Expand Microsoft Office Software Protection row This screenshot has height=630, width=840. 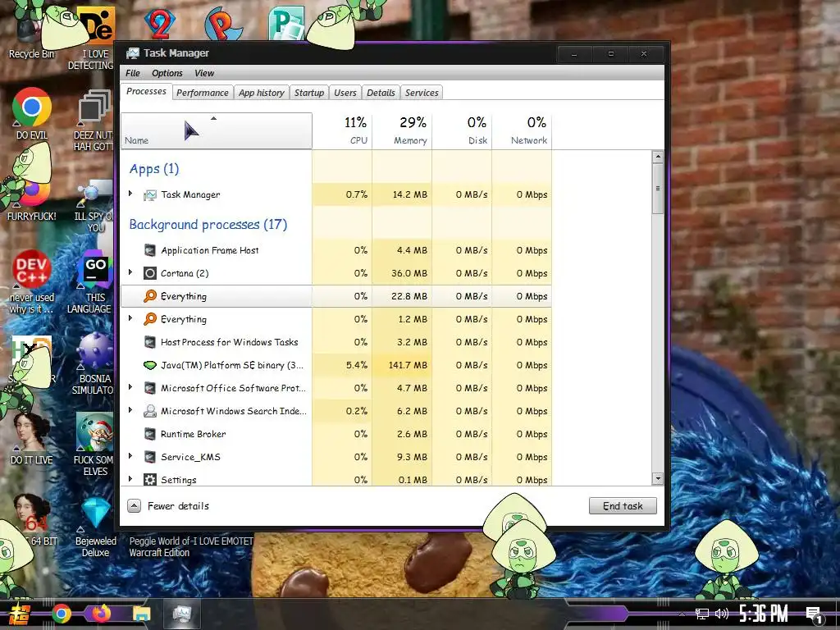pyautogui.click(x=130, y=387)
